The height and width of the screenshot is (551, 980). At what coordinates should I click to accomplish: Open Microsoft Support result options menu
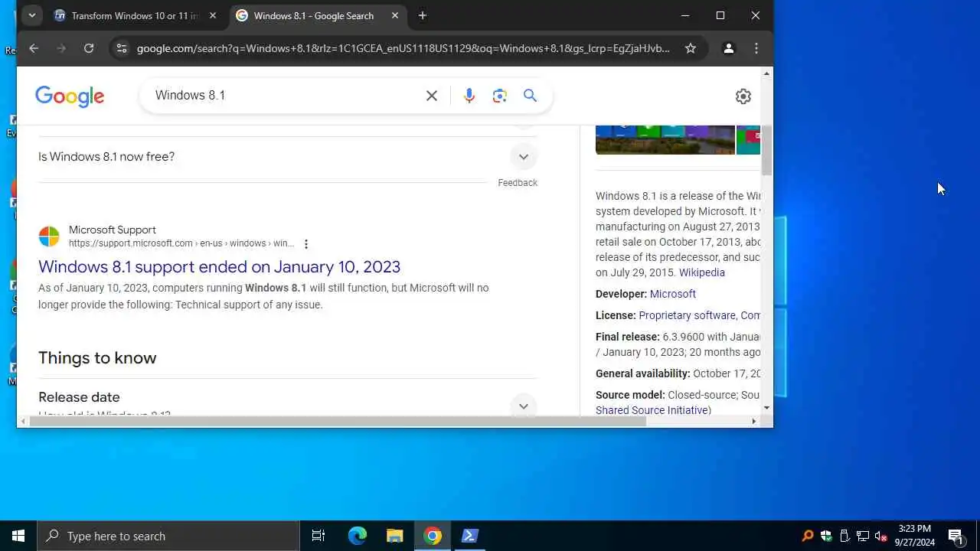point(306,244)
